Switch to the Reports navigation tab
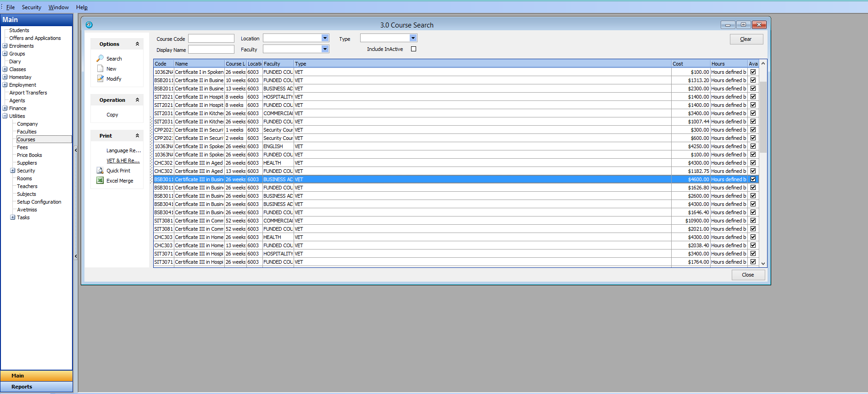The width and height of the screenshot is (868, 394). pos(36,387)
